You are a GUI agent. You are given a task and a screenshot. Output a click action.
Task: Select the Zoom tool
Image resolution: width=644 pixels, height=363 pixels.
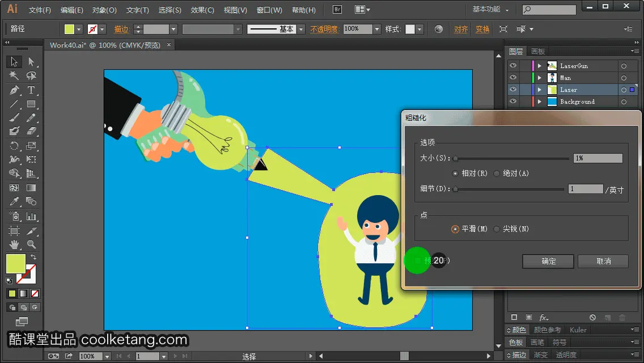tap(31, 244)
